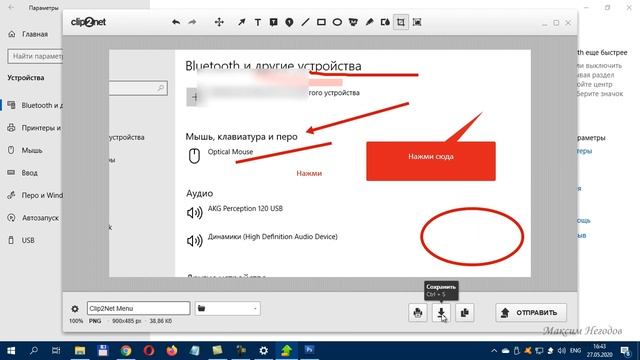This screenshot has width=640, height=360.
Task: Select the Resize image tool
Action: [x=417, y=22]
